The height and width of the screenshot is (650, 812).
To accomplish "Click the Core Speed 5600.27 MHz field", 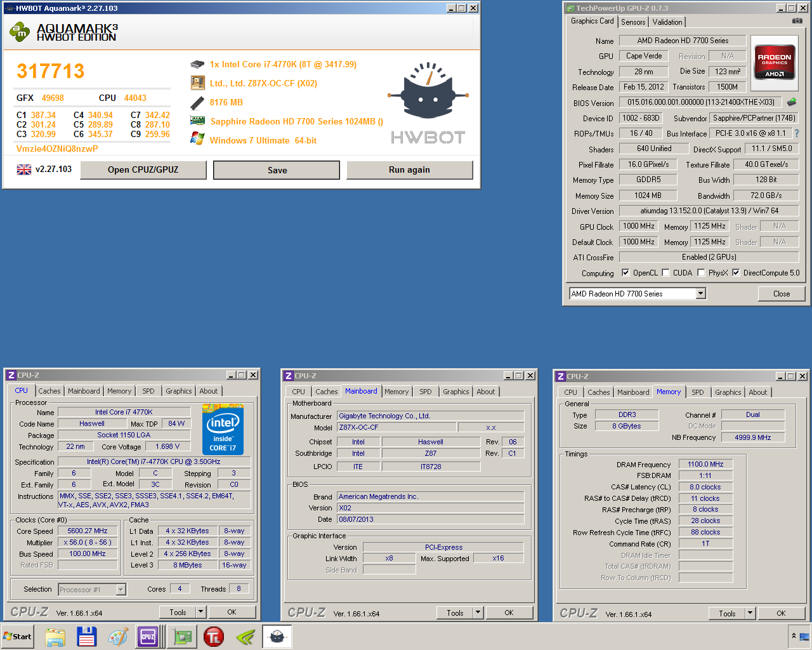I will point(88,531).
